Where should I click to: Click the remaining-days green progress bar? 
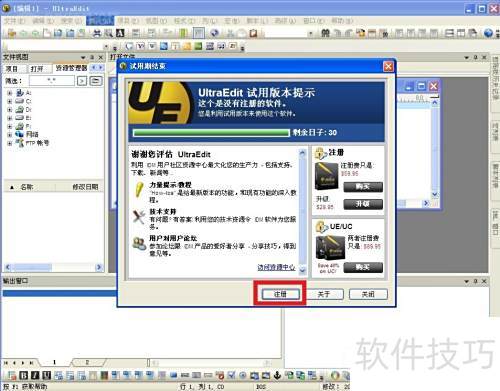click(211, 133)
